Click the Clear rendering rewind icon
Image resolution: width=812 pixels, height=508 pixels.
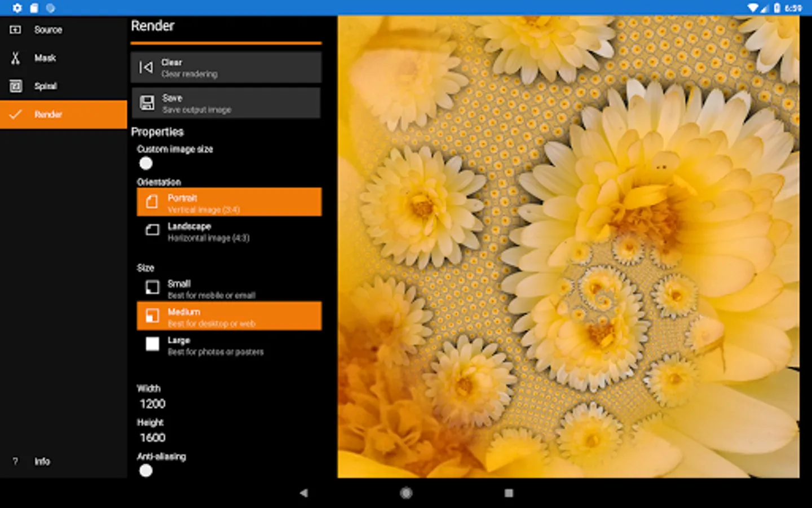(146, 68)
